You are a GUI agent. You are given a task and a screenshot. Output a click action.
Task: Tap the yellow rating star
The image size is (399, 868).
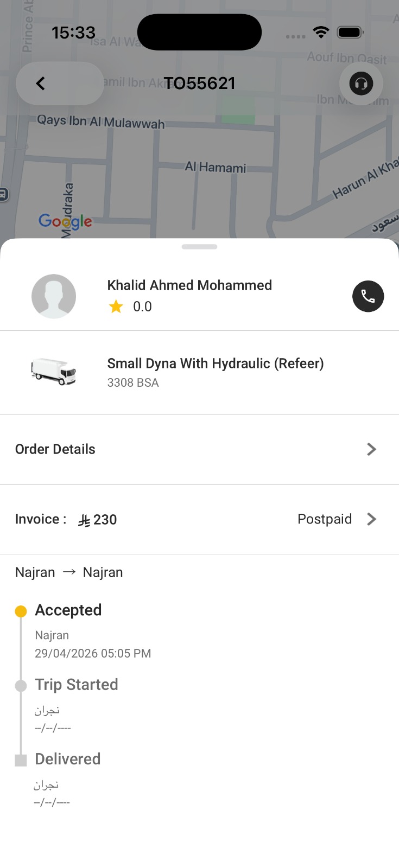116,307
